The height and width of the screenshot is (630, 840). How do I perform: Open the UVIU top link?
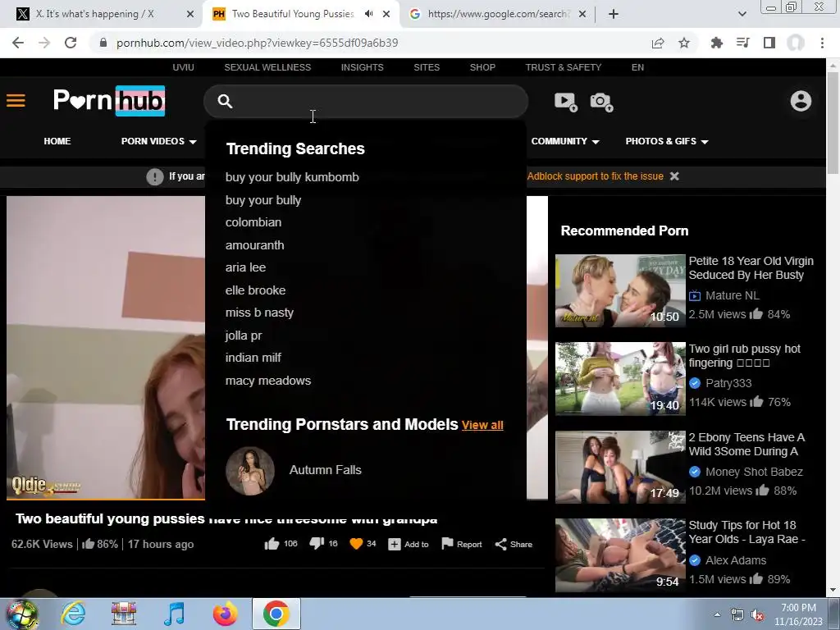[183, 67]
